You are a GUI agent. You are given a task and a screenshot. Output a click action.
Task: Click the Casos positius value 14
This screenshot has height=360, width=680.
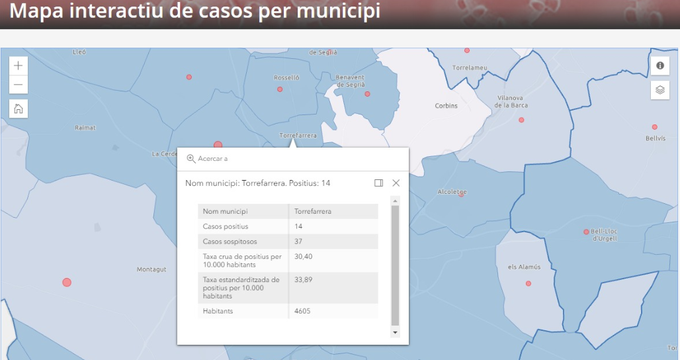click(298, 226)
